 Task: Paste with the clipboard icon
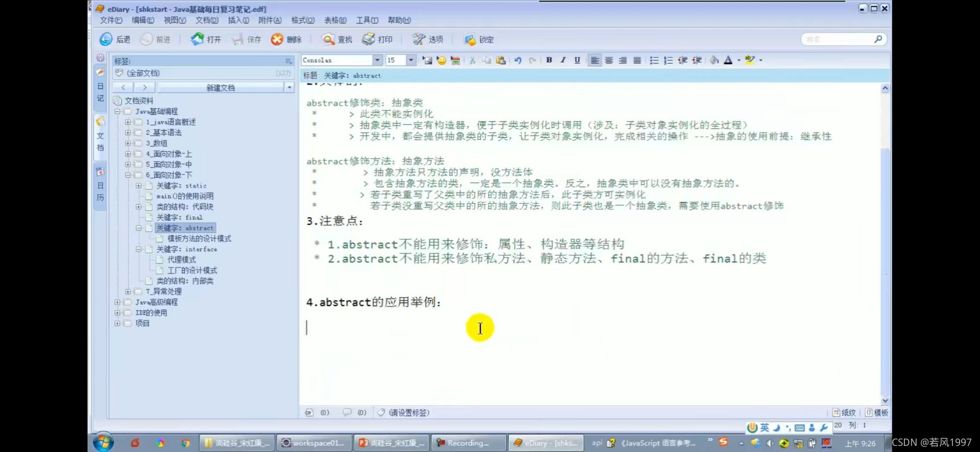[x=501, y=60]
